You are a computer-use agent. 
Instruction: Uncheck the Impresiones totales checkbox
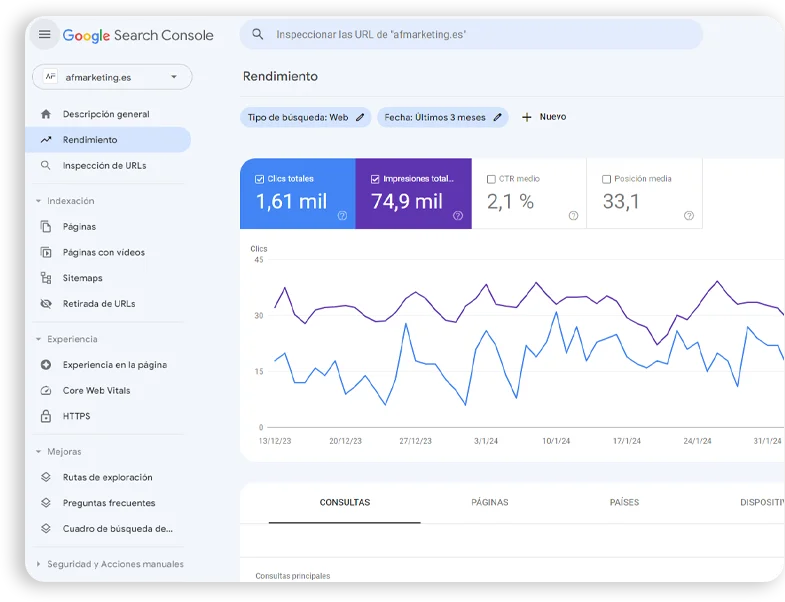pyautogui.click(x=375, y=179)
